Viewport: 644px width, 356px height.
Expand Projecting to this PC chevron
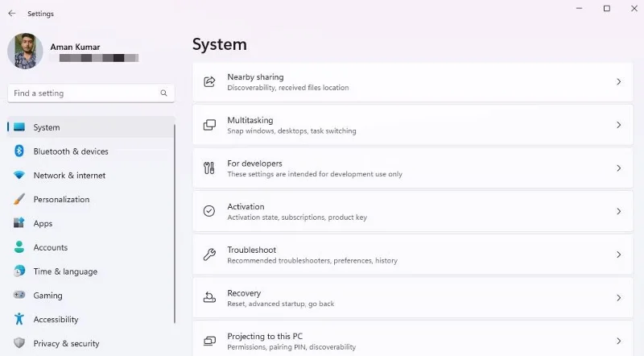(618, 341)
